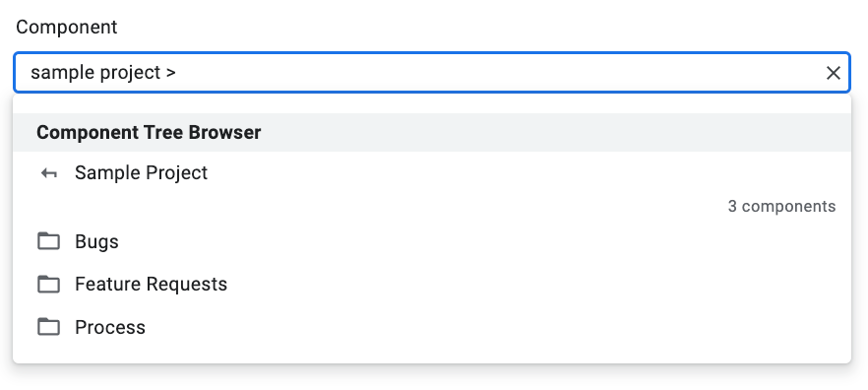Navigate up via the Sample Project text

pyautogui.click(x=141, y=173)
